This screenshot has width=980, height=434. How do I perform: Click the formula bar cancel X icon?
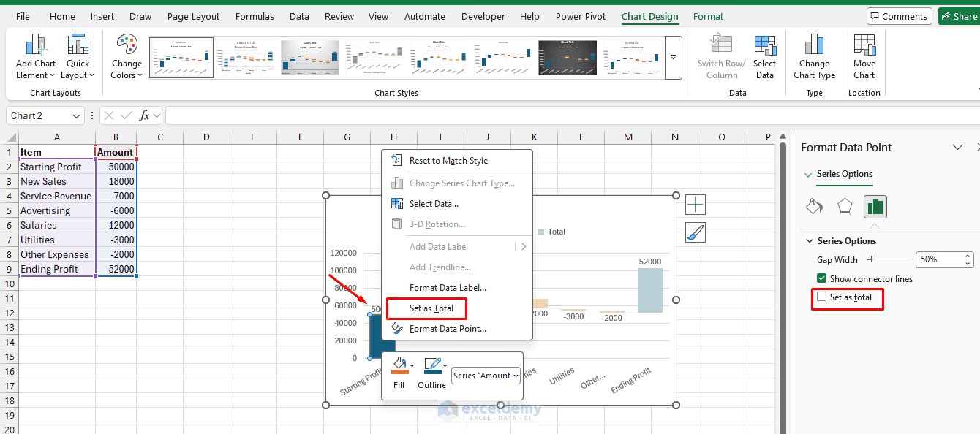pyautogui.click(x=109, y=115)
